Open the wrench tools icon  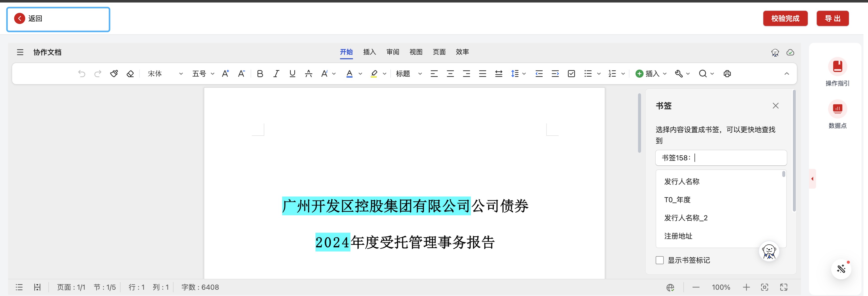point(678,73)
